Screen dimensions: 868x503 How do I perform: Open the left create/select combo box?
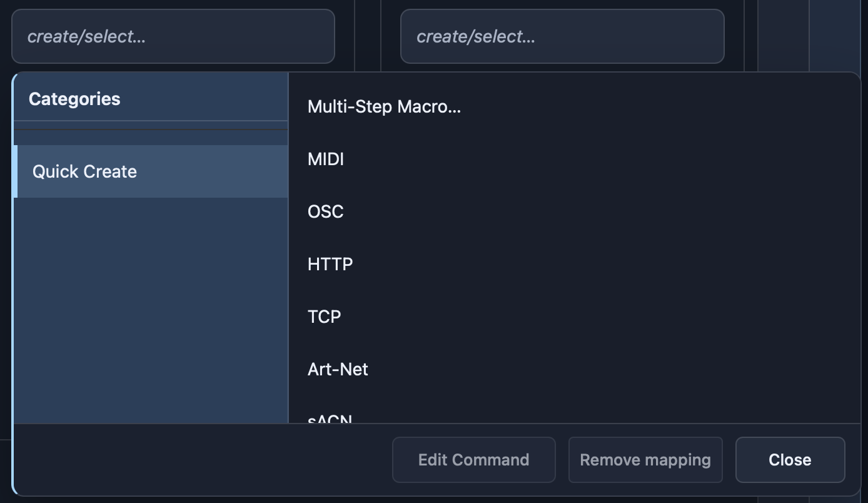point(173,36)
